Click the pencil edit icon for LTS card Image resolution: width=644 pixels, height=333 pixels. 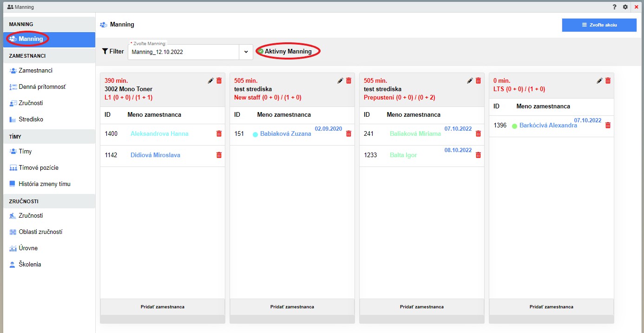[x=599, y=81]
